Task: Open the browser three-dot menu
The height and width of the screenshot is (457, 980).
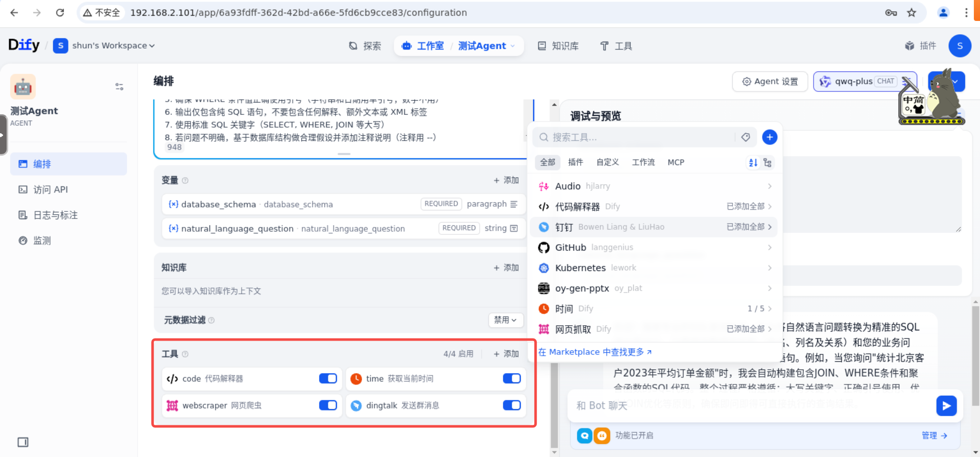Action: pos(966,13)
